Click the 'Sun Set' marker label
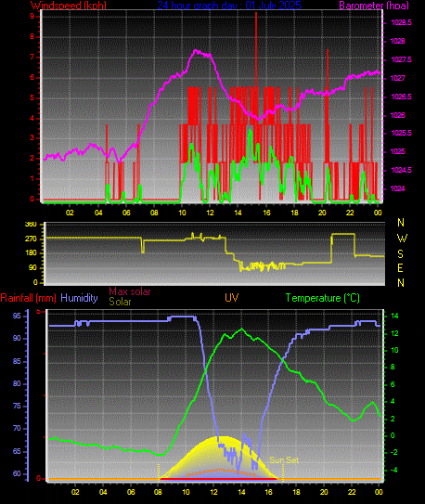425x504 pixels. point(284,460)
